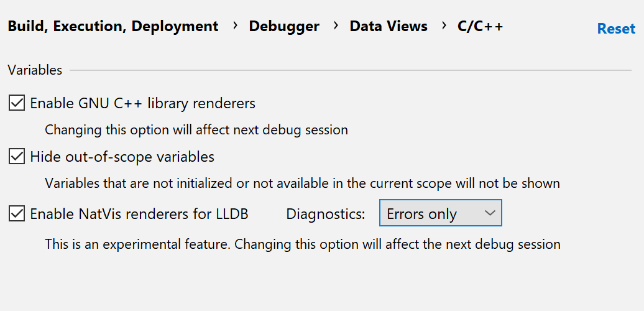Click the Hide out-of-scope variables label text

click(122, 157)
